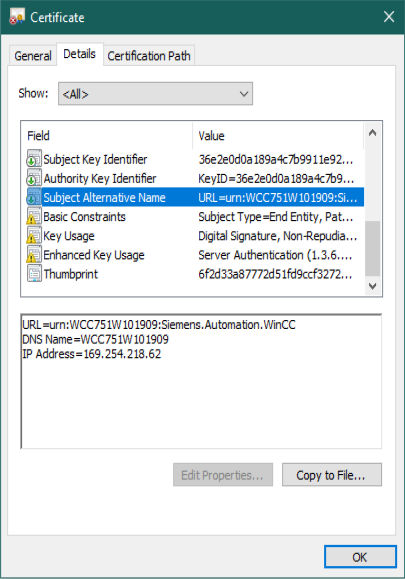Select the Basic Constraints warning icon
Screen dimensions: 405x579
pyautogui.click(x=34, y=216)
